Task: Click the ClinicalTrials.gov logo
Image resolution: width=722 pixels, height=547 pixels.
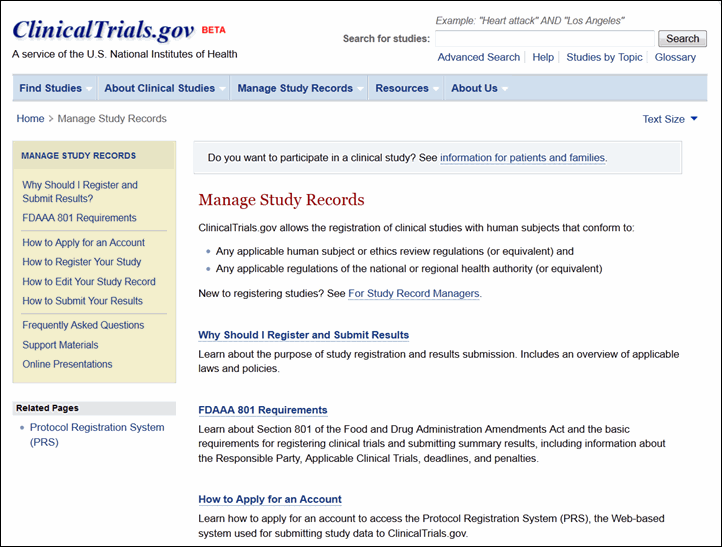Action: 103,30
